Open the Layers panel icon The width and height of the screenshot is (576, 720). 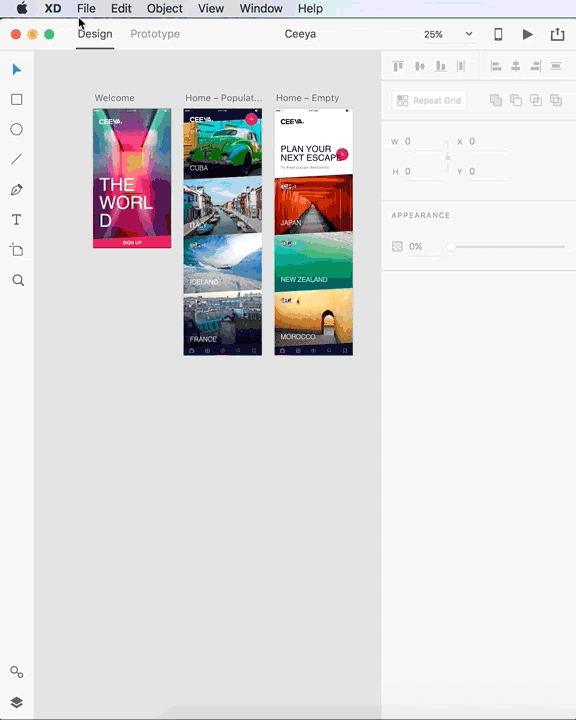[x=17, y=703]
